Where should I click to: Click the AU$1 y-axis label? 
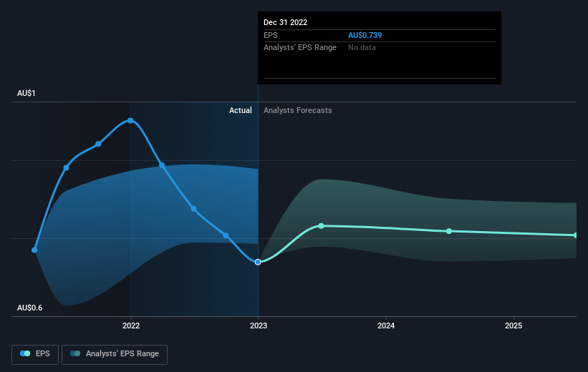point(26,93)
